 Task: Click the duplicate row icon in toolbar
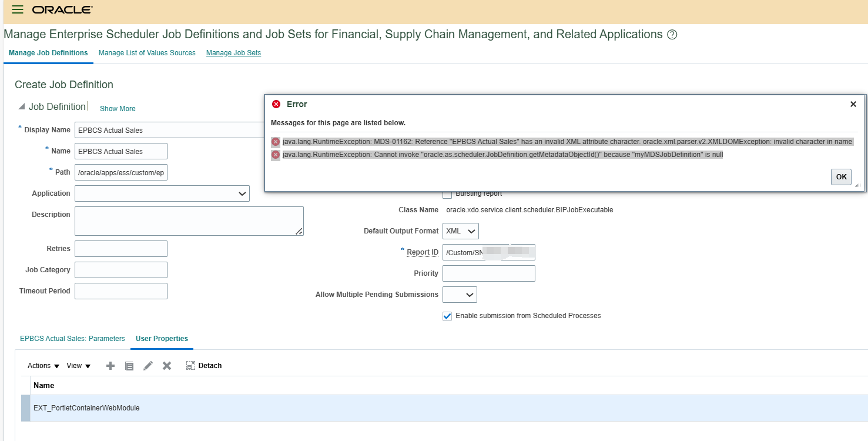tap(129, 366)
